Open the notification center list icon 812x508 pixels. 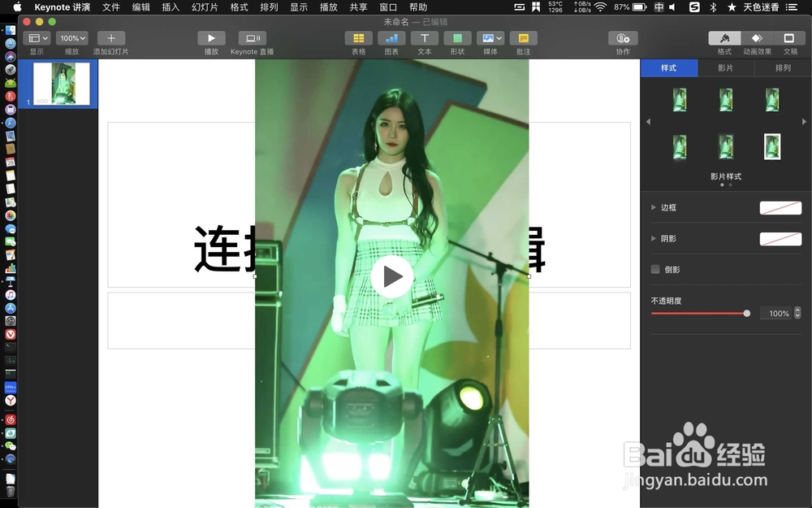point(791,7)
